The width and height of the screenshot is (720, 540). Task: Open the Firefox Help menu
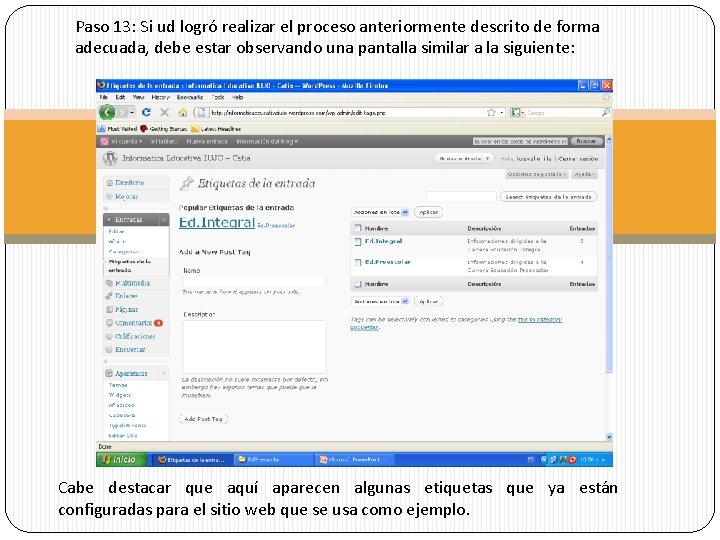click(x=237, y=97)
